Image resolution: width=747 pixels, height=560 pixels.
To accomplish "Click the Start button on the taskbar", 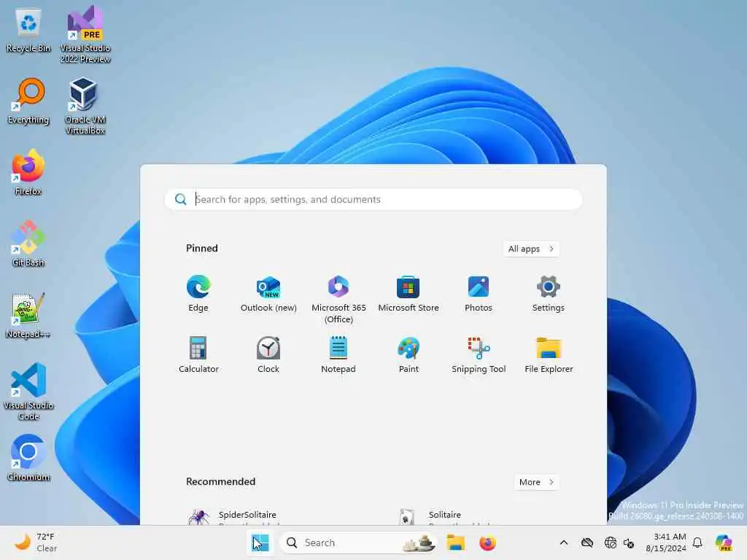I will [260, 542].
